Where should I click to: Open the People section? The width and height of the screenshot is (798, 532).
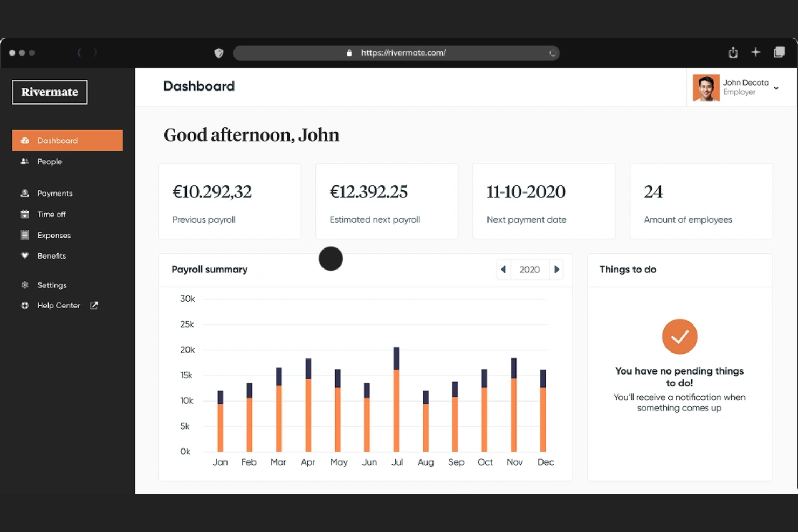50,161
